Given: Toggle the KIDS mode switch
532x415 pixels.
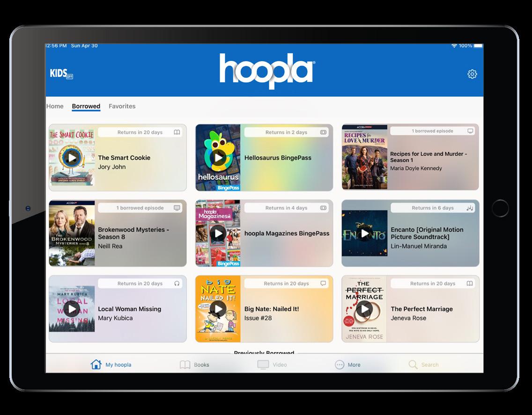Looking at the screenshot, I should click(x=61, y=73).
